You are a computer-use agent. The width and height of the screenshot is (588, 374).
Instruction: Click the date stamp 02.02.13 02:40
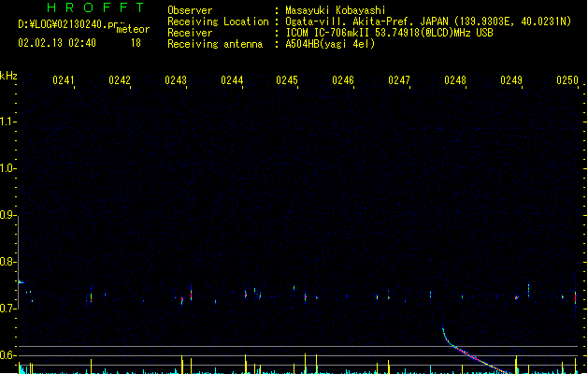click(57, 43)
